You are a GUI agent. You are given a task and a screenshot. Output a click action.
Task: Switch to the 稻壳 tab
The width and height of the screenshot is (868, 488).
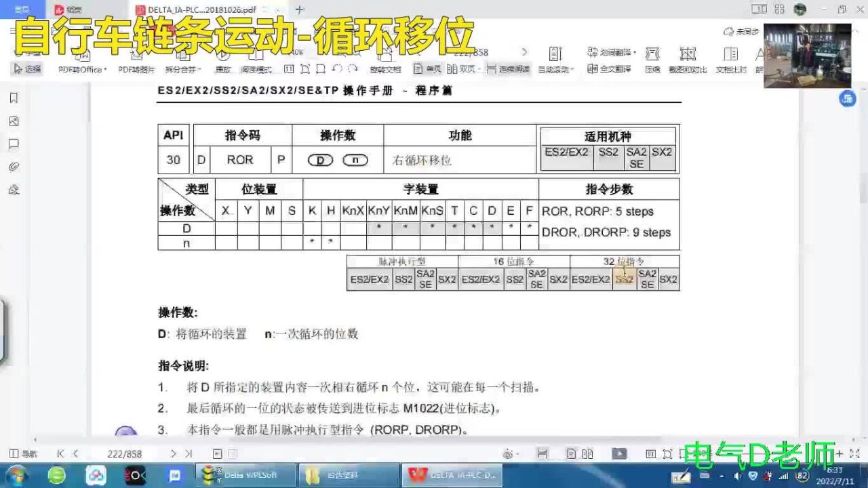tap(68, 9)
